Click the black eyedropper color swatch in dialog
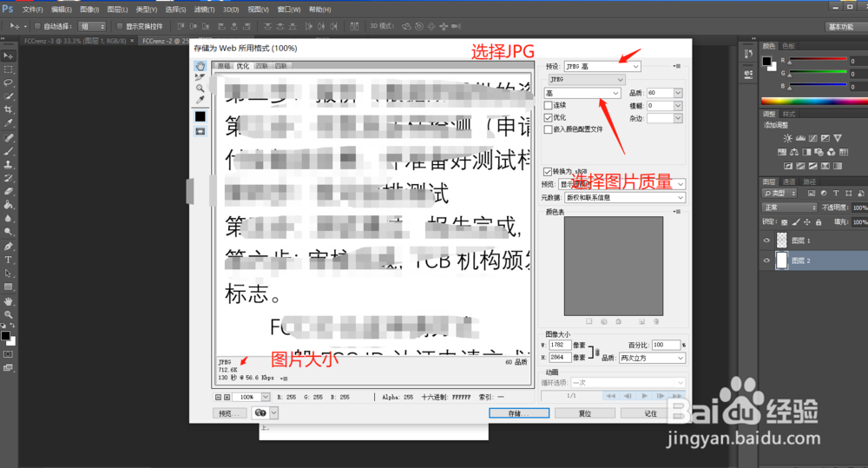 pos(200,116)
